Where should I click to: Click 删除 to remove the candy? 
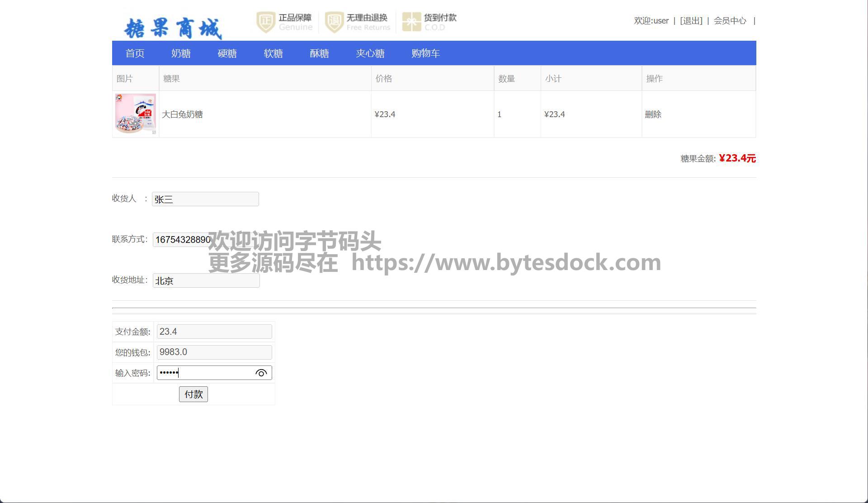point(653,114)
